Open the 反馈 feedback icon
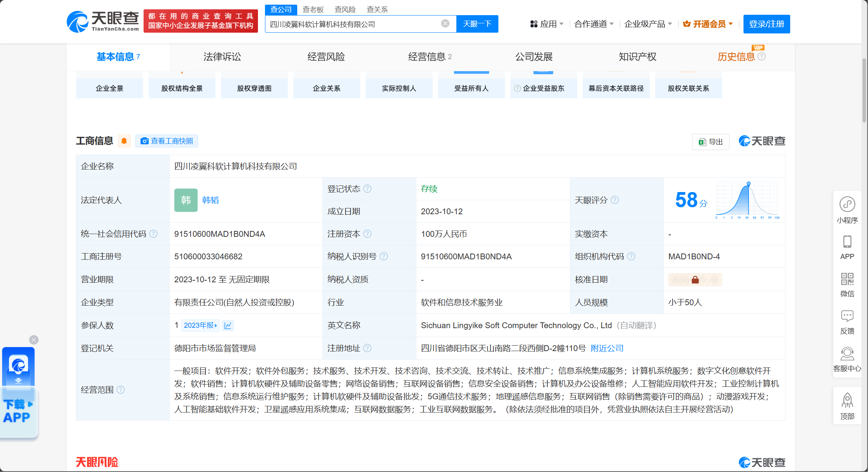868x472 pixels. (x=847, y=322)
